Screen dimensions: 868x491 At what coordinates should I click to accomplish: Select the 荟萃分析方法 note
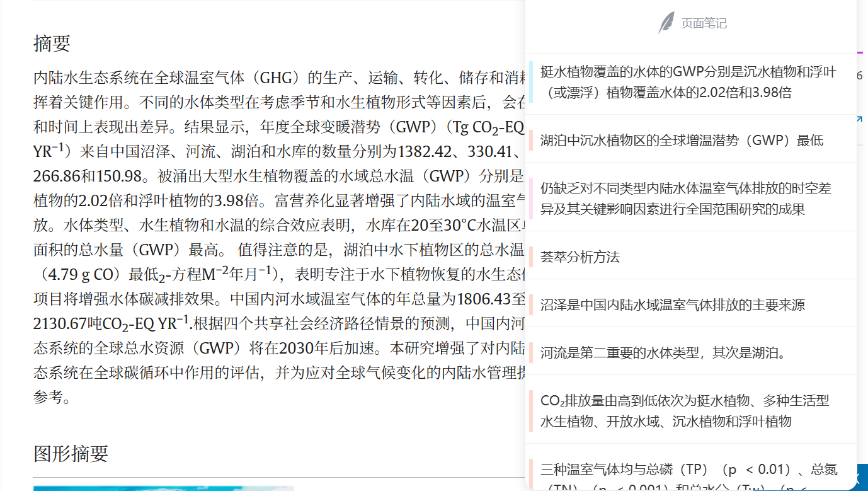(x=580, y=257)
